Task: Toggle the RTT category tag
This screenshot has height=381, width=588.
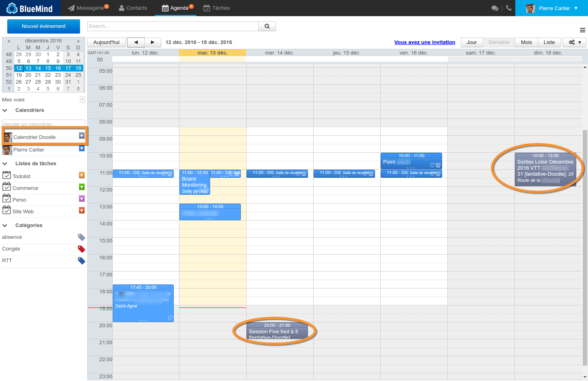Action: click(81, 260)
